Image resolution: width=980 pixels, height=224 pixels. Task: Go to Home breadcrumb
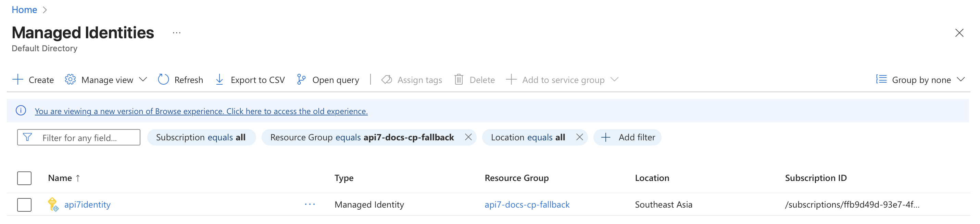click(24, 10)
